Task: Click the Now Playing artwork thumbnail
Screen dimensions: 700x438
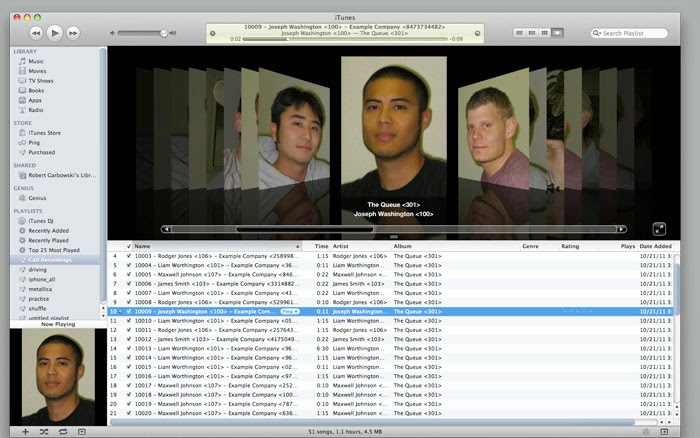Action: pyautogui.click(x=58, y=376)
